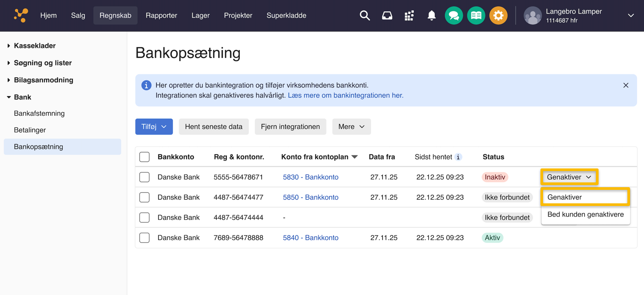This screenshot has width=644, height=295.
Task: Open the inbox tray icon
Action: (x=387, y=16)
